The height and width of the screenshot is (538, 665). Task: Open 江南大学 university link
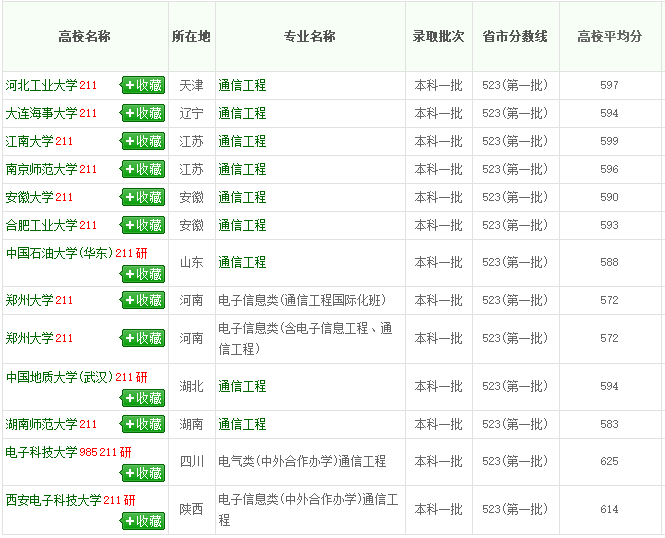pos(29,141)
